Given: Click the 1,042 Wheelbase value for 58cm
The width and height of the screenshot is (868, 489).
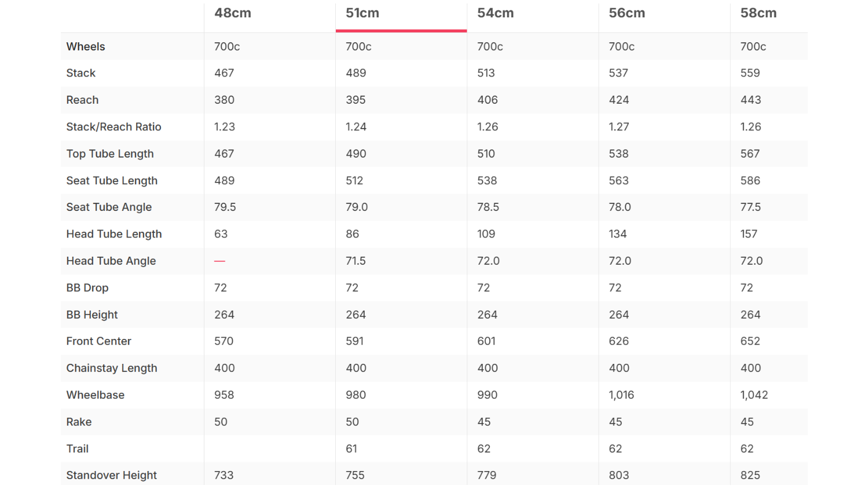Looking at the screenshot, I should pos(754,395).
